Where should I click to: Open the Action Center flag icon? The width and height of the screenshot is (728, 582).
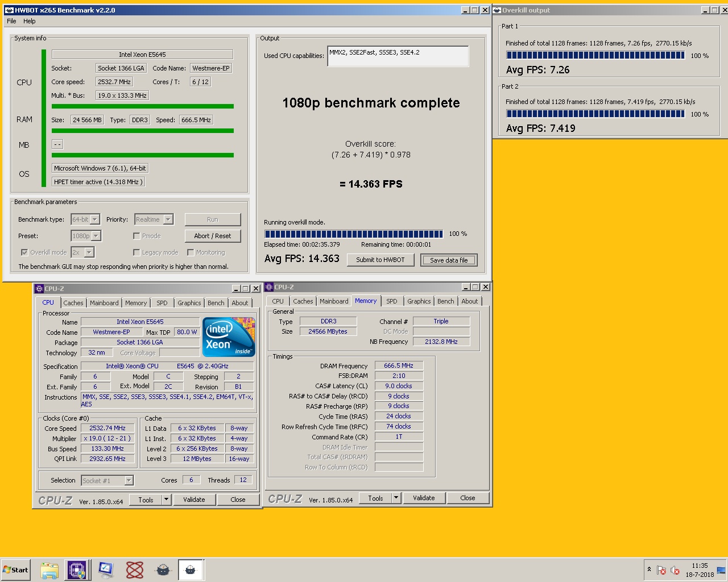coord(661,570)
